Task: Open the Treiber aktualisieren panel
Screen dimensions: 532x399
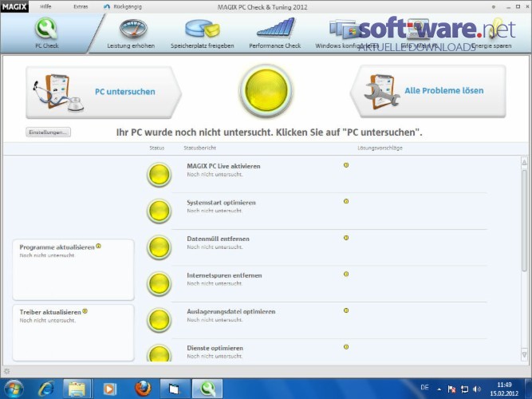Action: (x=73, y=333)
